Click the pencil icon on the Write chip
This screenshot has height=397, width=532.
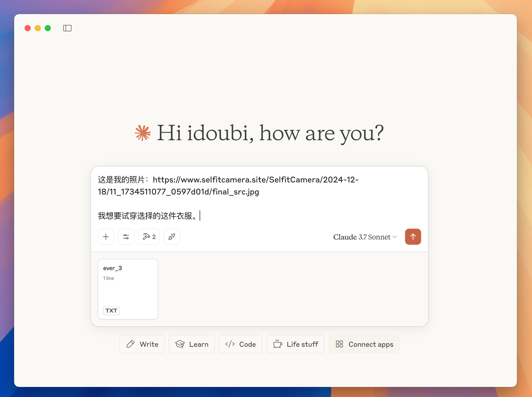[130, 344]
